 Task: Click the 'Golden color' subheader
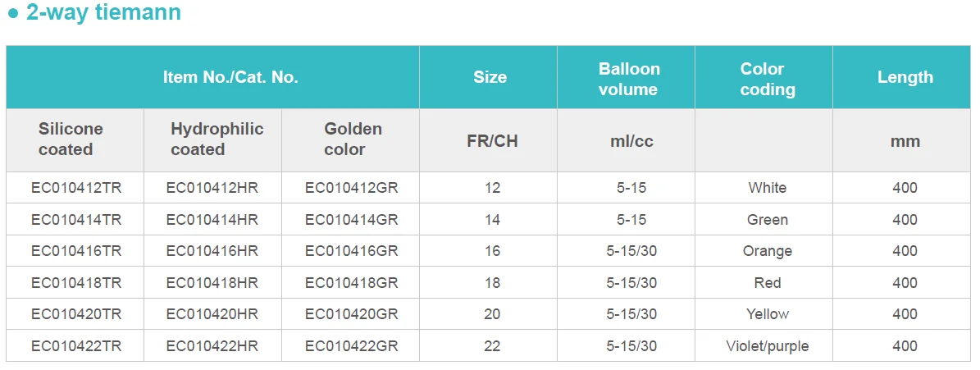click(x=353, y=139)
